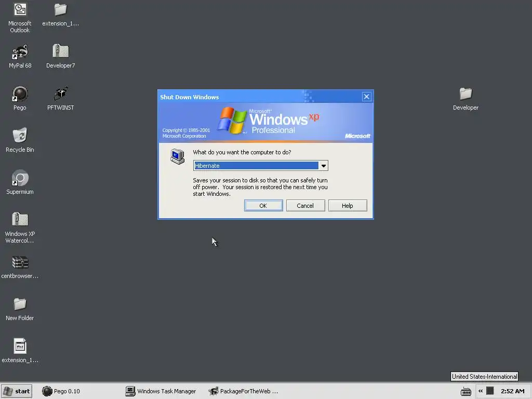
Task: Confirm shutdown with OK button
Action: click(x=263, y=206)
